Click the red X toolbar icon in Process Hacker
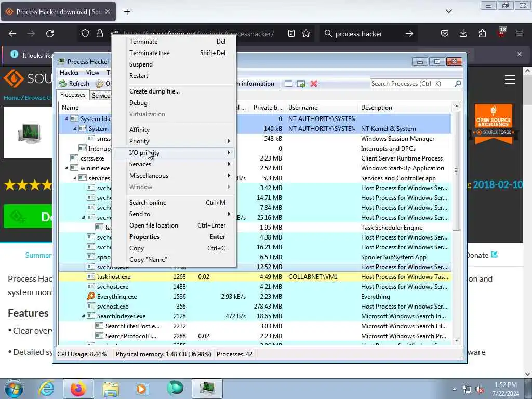Viewport: 532px width, 399px height. 314,84
